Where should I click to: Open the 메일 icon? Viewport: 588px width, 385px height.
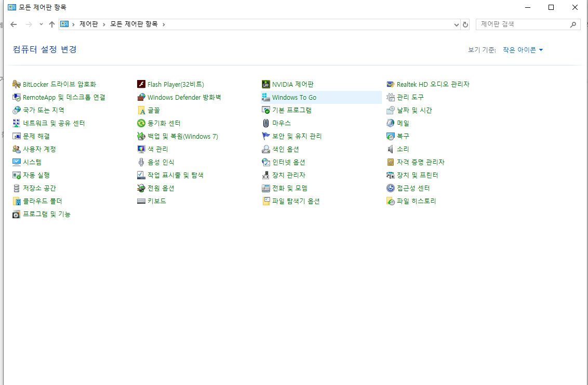(391, 123)
